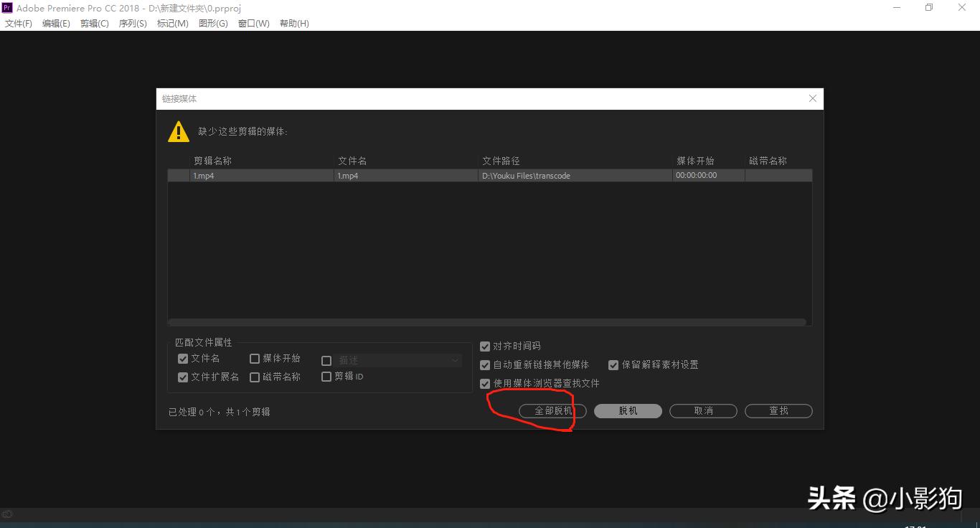Enable the 剪辑 ID checkbox
Image resolution: width=980 pixels, height=528 pixels.
click(x=326, y=377)
